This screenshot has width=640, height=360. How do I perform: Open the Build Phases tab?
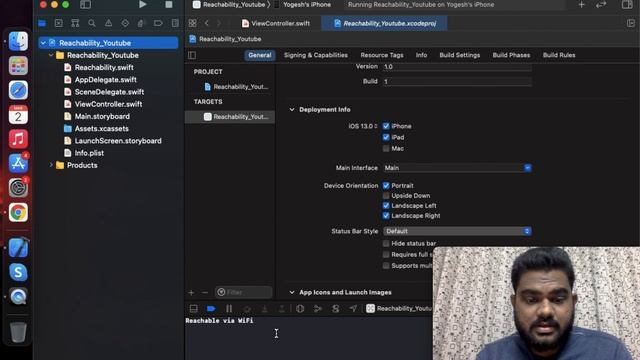[x=511, y=55]
